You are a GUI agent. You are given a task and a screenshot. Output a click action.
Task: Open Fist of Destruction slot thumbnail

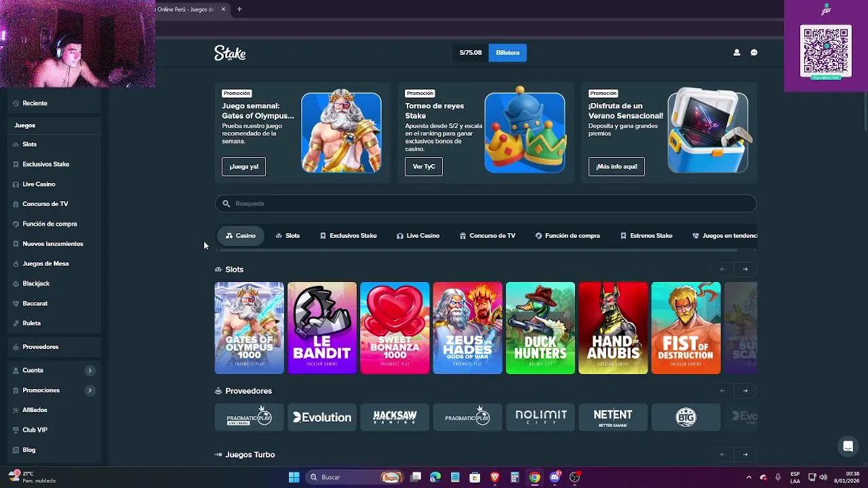click(x=686, y=328)
